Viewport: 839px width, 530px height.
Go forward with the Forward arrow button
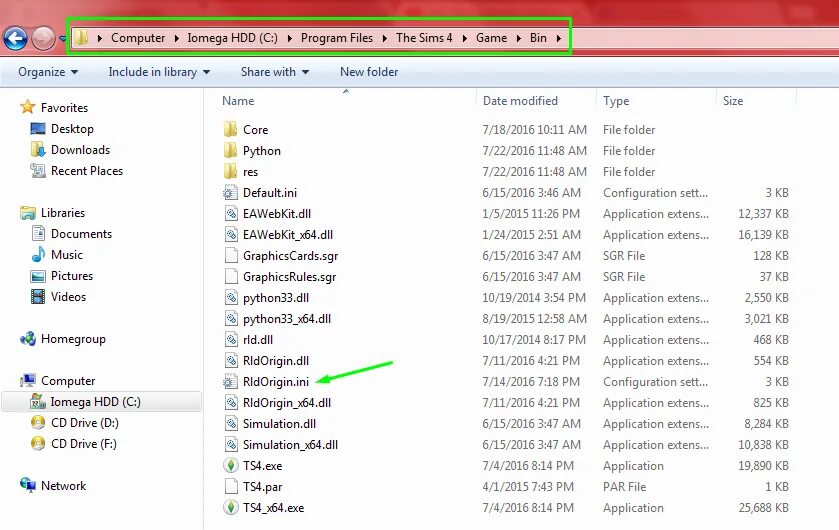[43, 38]
